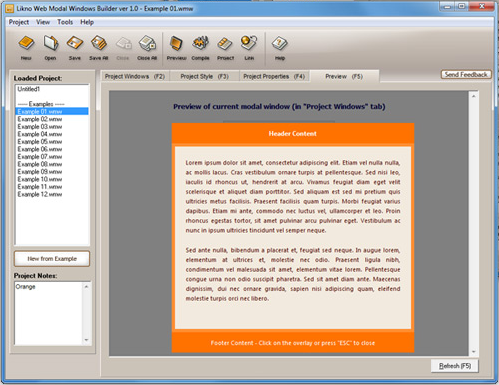Click the orange Header Content bar
The image size is (499, 385).
(x=293, y=134)
